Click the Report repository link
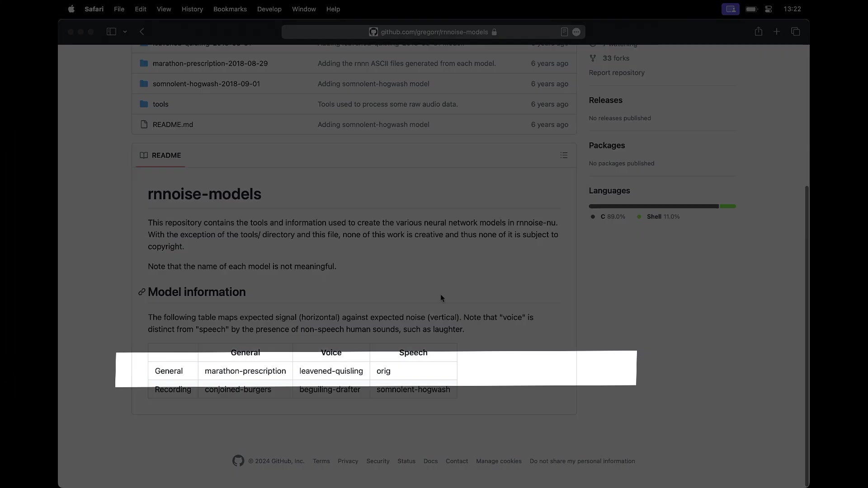 click(617, 73)
